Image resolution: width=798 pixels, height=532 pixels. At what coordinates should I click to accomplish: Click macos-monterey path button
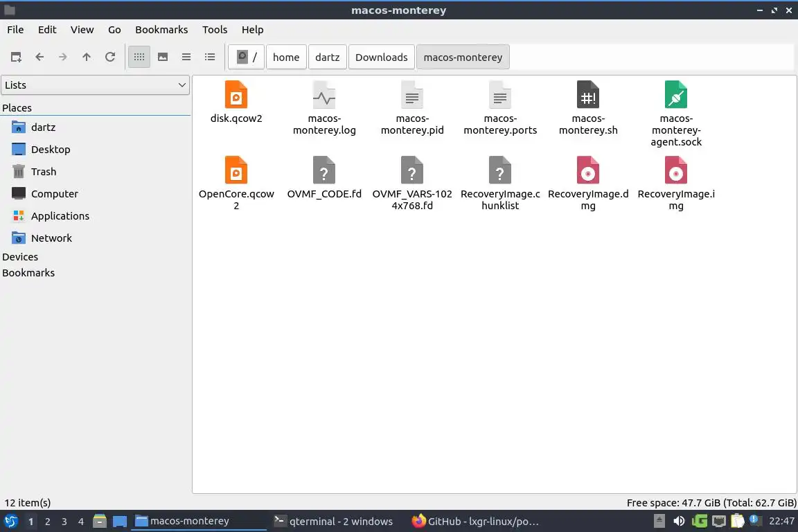click(463, 57)
